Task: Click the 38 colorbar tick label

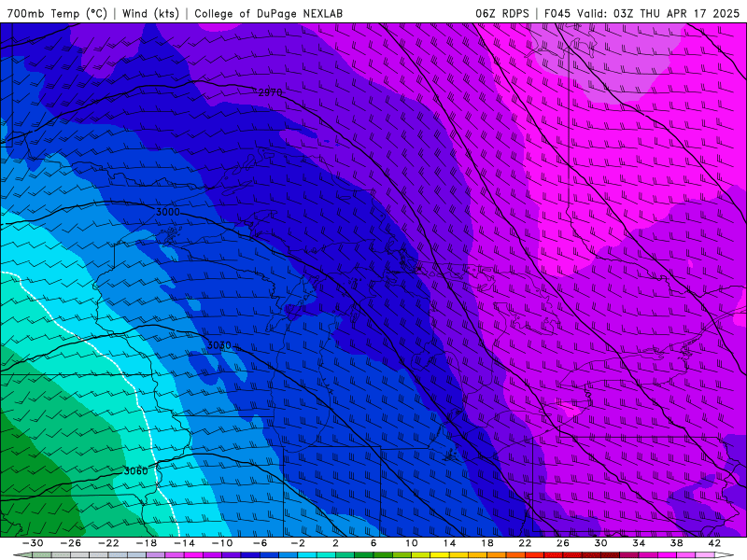Action: pos(676,543)
